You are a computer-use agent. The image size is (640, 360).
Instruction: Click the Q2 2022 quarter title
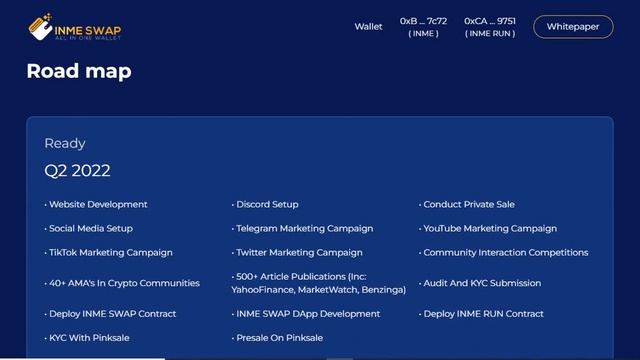tap(77, 171)
